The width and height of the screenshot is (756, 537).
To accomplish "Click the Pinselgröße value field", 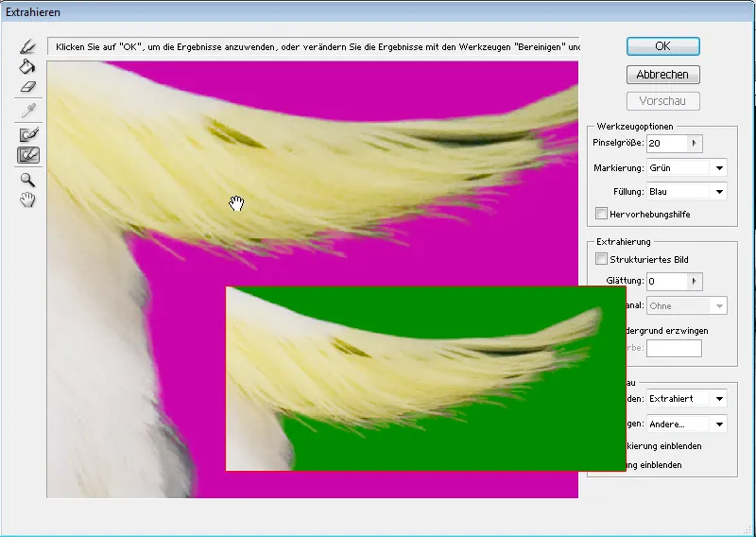I will (665, 144).
